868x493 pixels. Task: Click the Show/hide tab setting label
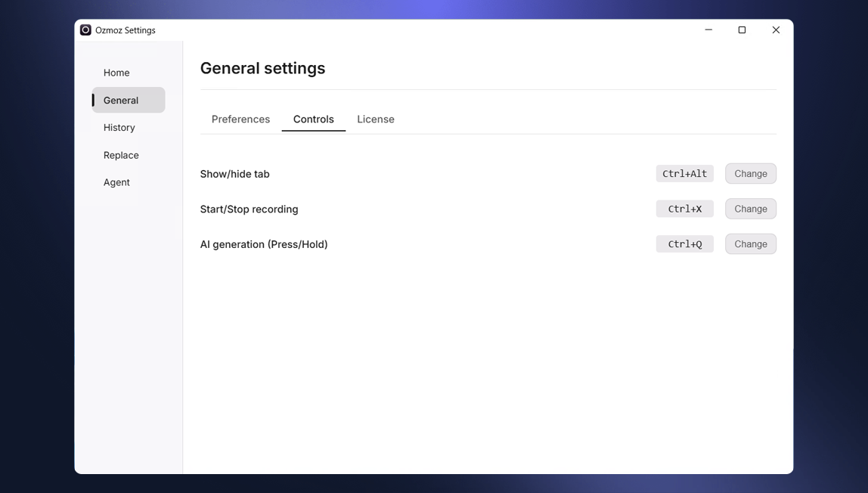[235, 174]
